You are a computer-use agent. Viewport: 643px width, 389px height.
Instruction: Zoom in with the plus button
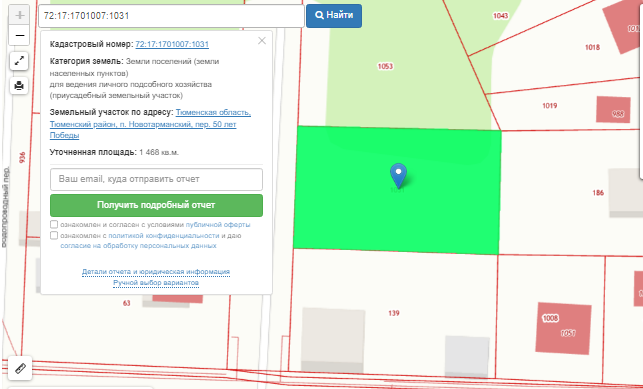point(19,16)
